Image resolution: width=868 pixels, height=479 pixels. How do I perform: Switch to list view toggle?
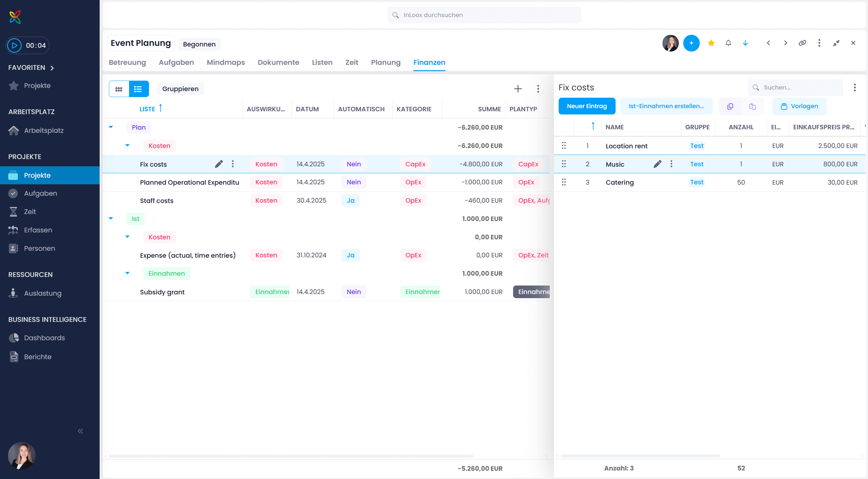139,89
